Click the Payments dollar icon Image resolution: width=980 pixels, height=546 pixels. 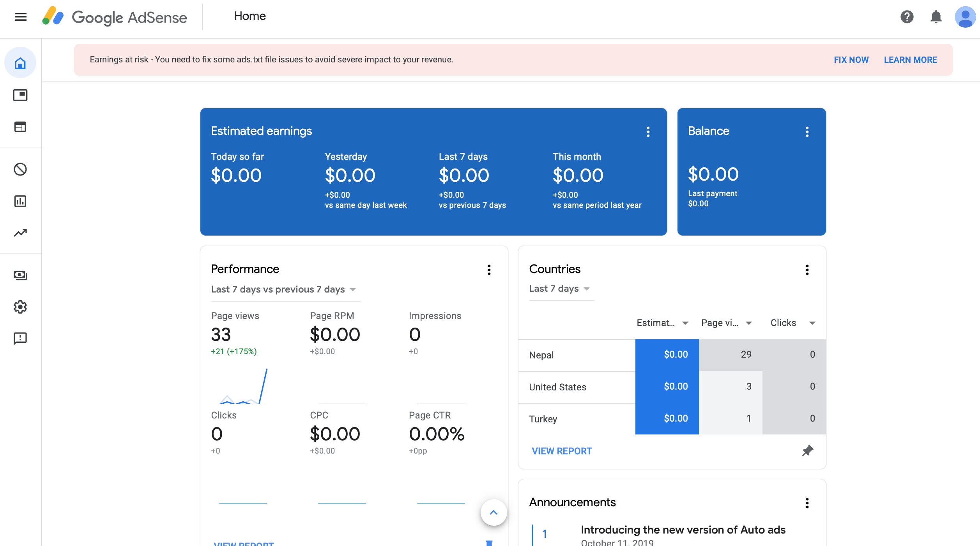20,275
